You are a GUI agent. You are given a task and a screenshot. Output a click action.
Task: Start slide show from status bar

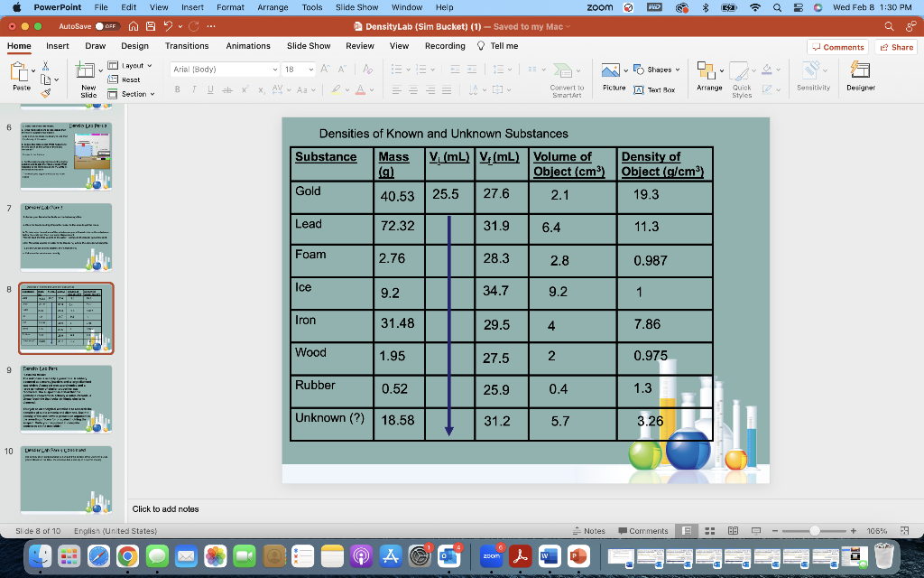click(756, 531)
